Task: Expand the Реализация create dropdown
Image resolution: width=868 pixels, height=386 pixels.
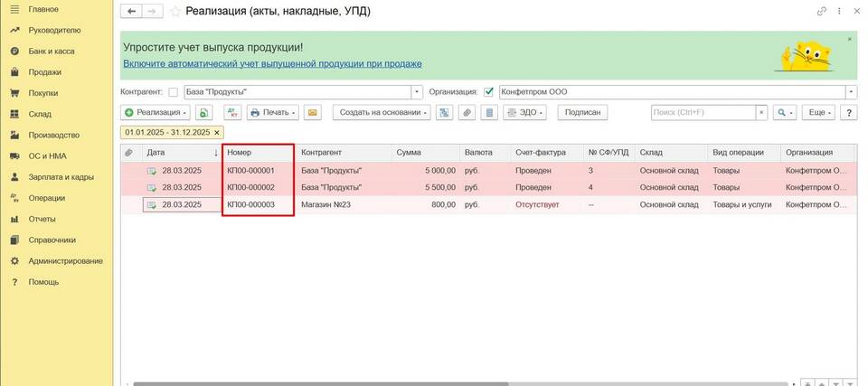Action: [156, 113]
